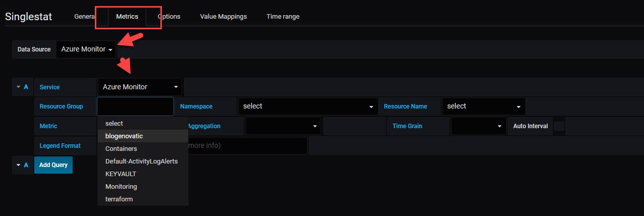
Task: Select blogenovatic resource group
Action: [143, 136]
